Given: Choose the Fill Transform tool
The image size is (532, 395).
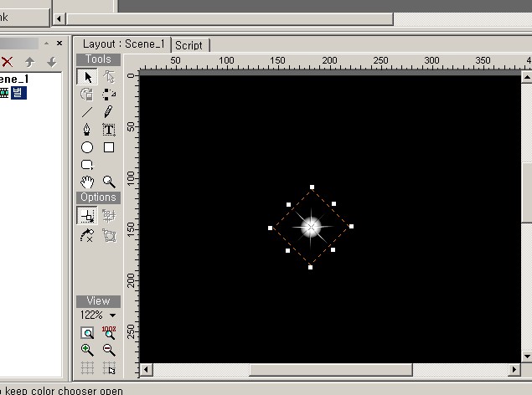Looking at the screenshot, I should [x=87, y=94].
